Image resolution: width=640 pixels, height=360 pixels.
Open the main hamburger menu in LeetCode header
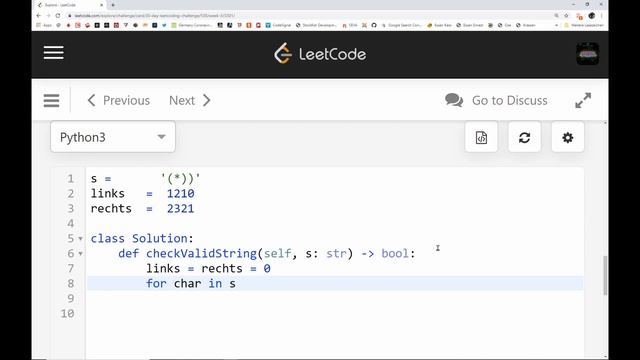pos(53,53)
